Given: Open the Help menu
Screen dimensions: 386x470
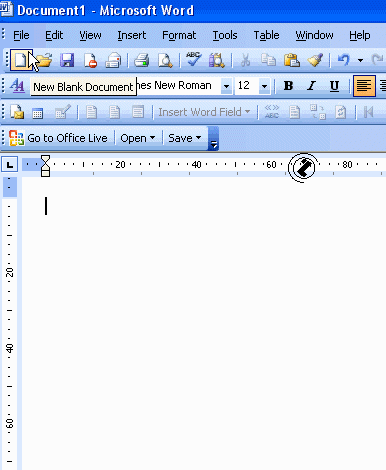Looking at the screenshot, I should point(360,35).
